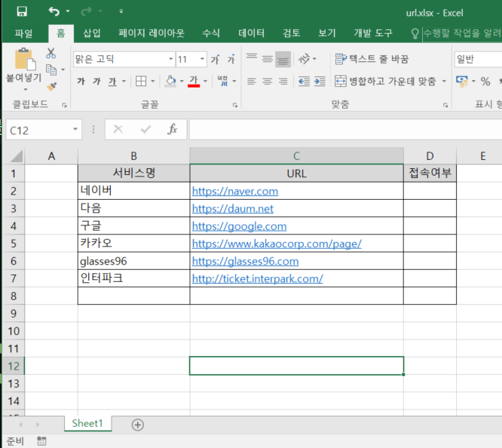Toggle italic 가 formatting

[96, 81]
